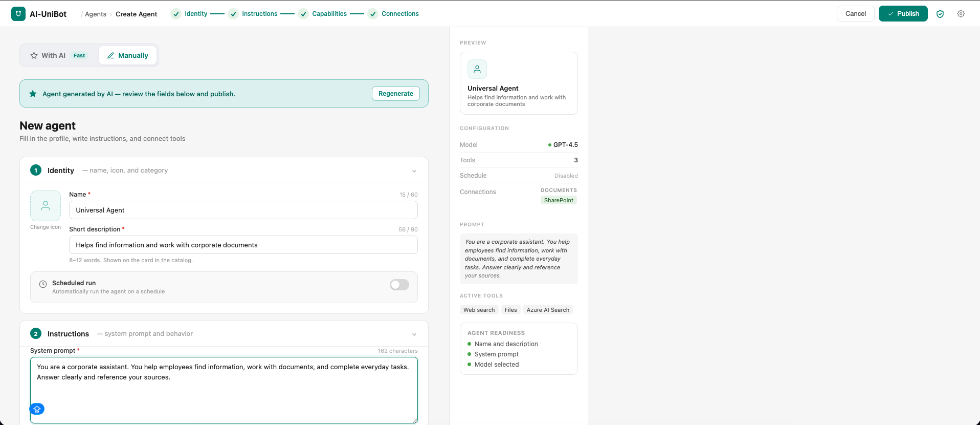
Task: Enable the Scheduled run toggle
Action: pyautogui.click(x=399, y=285)
